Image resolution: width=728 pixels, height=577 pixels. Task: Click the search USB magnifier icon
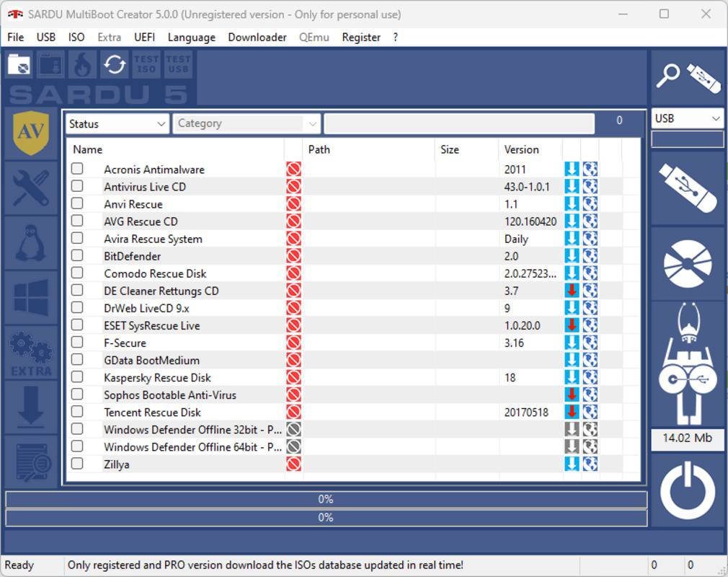click(x=688, y=77)
